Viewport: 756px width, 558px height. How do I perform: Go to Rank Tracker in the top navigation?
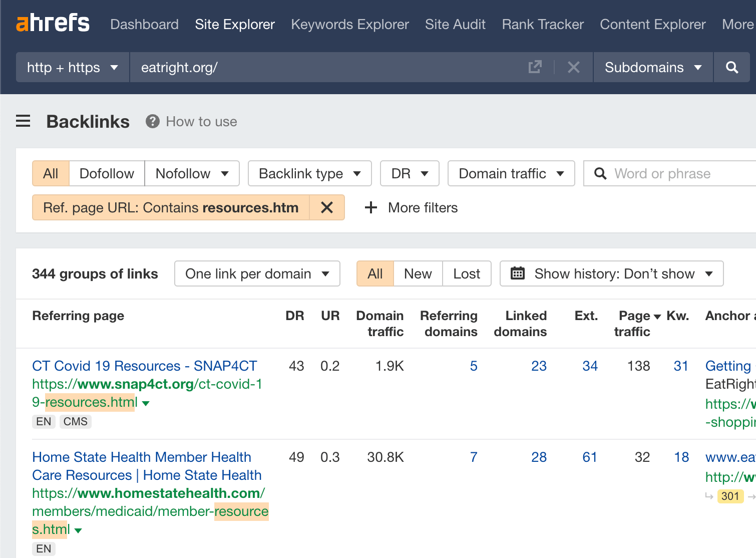click(x=542, y=24)
